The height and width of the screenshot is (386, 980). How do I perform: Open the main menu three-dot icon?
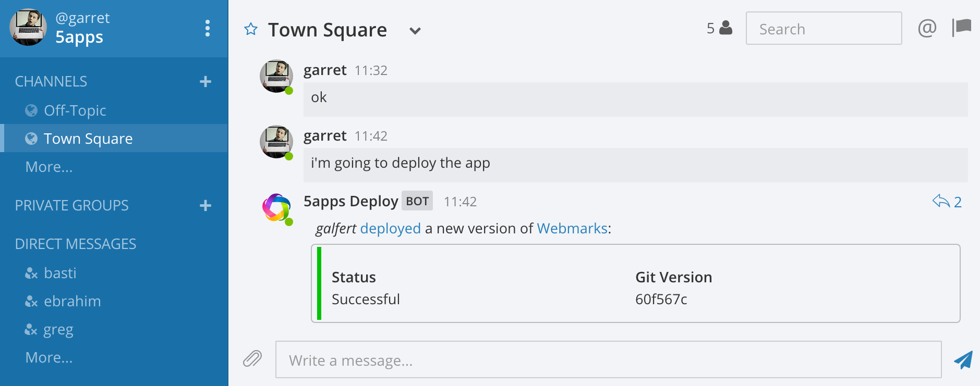click(x=208, y=28)
